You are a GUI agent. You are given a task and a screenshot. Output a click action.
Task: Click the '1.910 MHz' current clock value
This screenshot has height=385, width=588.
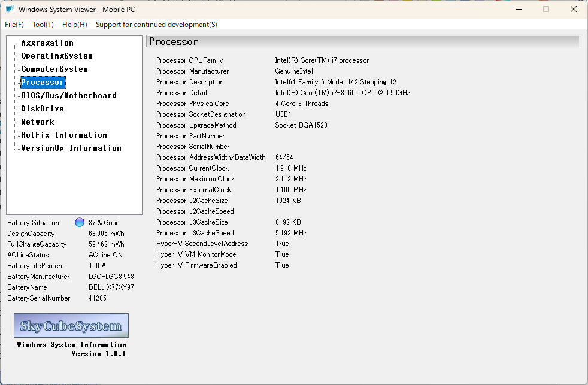[x=291, y=168]
